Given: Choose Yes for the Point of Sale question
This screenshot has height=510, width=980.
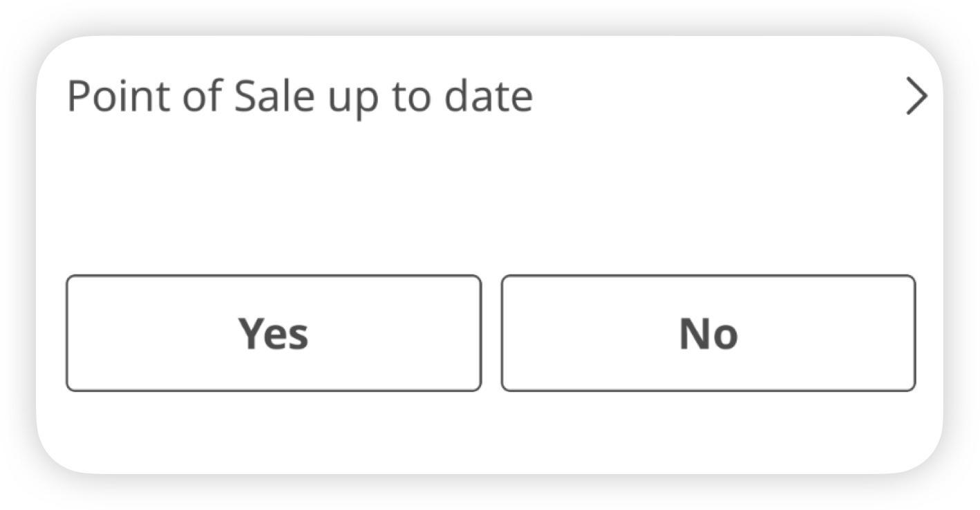Looking at the screenshot, I should pyautogui.click(x=274, y=333).
